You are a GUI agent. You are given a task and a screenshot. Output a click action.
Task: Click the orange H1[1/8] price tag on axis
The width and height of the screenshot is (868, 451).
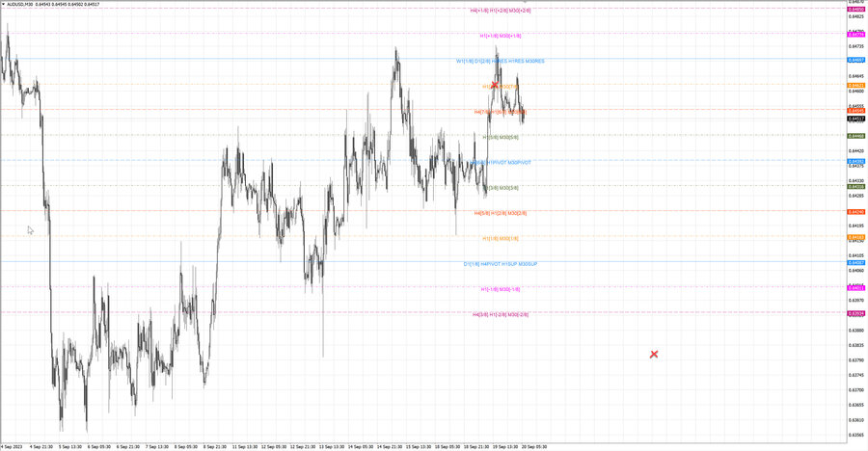click(x=856, y=237)
